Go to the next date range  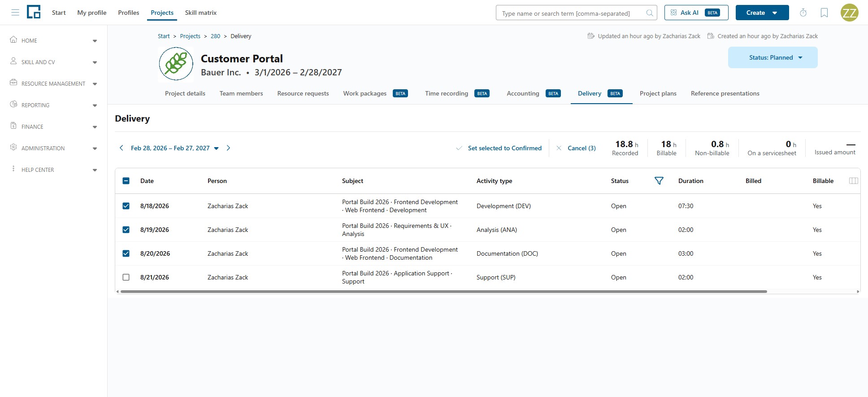coord(228,148)
